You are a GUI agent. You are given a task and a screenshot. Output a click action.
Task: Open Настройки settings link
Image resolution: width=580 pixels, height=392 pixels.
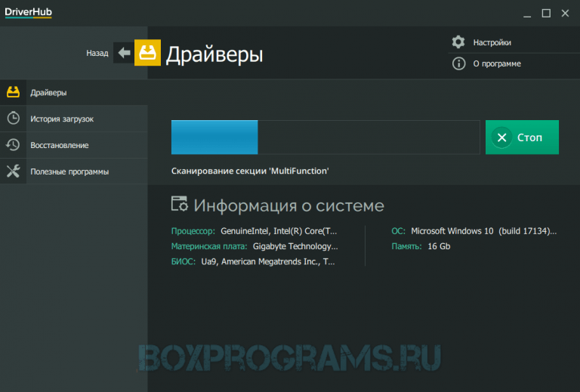(x=492, y=42)
